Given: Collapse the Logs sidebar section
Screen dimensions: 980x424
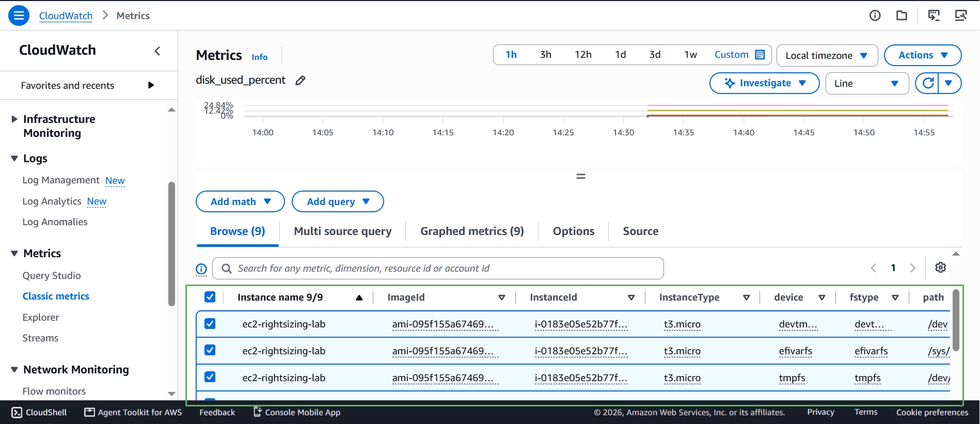Looking at the screenshot, I should [x=14, y=159].
